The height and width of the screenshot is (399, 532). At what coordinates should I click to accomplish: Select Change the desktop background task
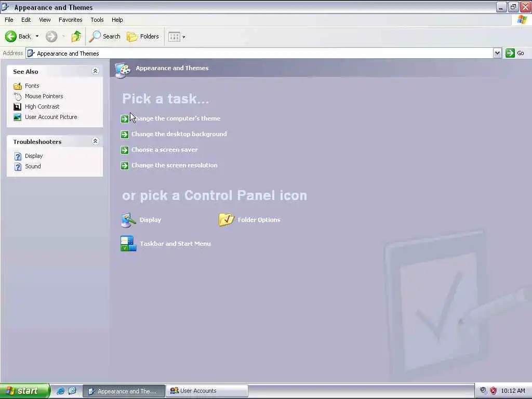179,134
